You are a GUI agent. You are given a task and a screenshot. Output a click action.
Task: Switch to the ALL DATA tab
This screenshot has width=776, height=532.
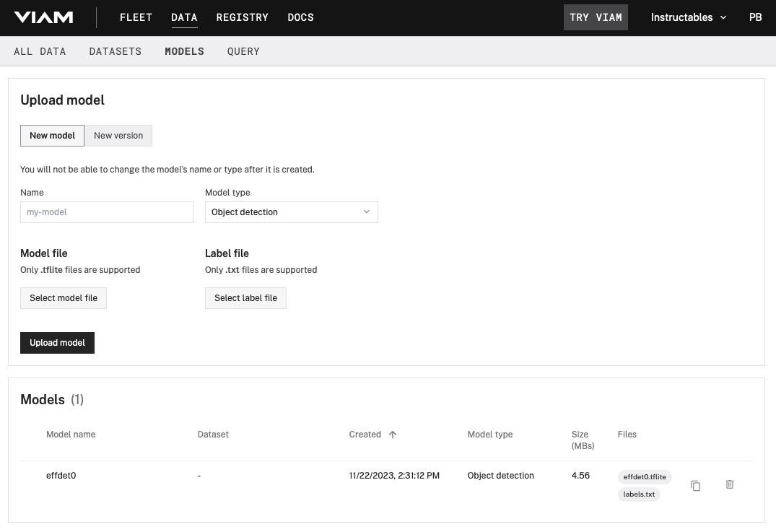pos(40,51)
